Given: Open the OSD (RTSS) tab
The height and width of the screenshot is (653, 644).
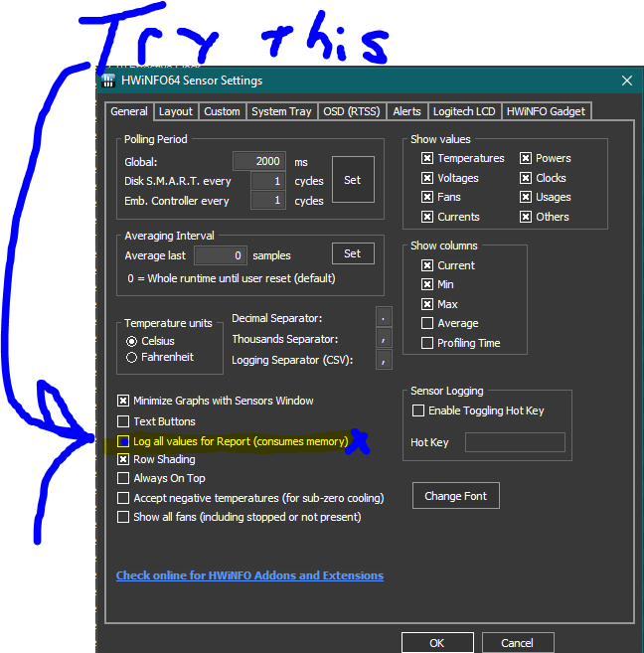Looking at the screenshot, I should click(x=352, y=111).
